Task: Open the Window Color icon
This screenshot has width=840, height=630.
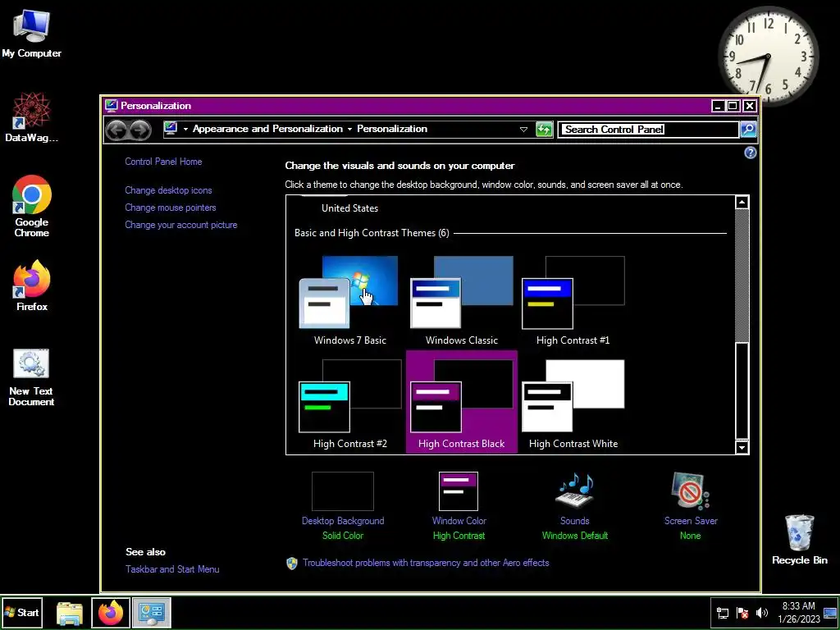Action: click(x=459, y=491)
